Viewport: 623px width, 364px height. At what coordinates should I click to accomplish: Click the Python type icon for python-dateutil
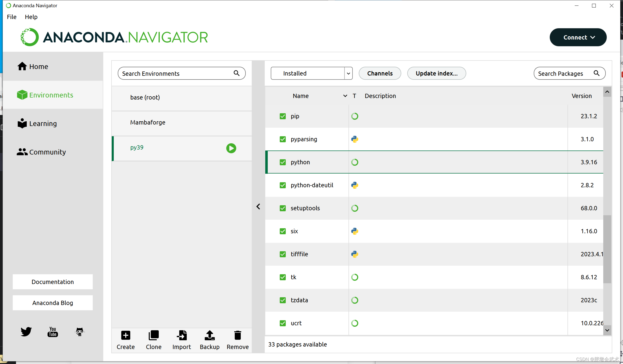[355, 185]
